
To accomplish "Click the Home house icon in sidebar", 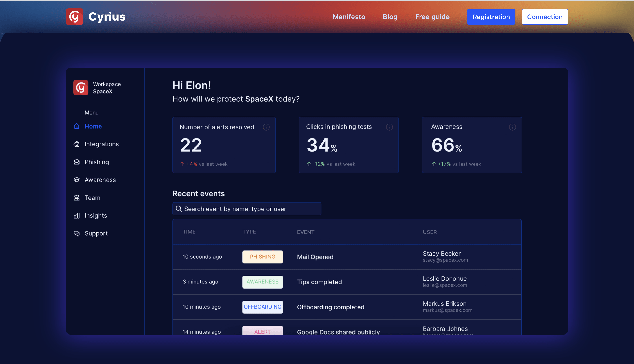I will coord(77,126).
